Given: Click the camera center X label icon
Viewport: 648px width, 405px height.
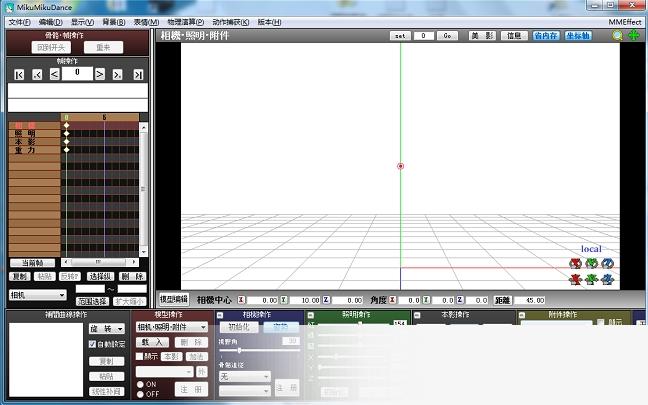Looking at the screenshot, I should tap(241, 300).
